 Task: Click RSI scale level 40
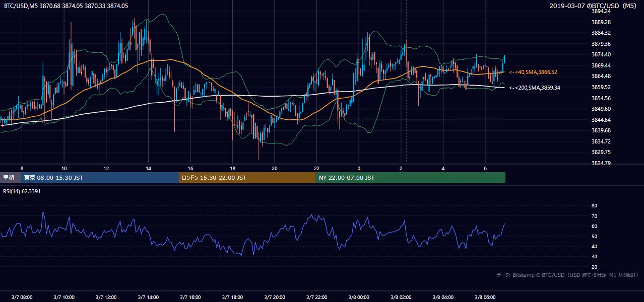tap(594, 247)
